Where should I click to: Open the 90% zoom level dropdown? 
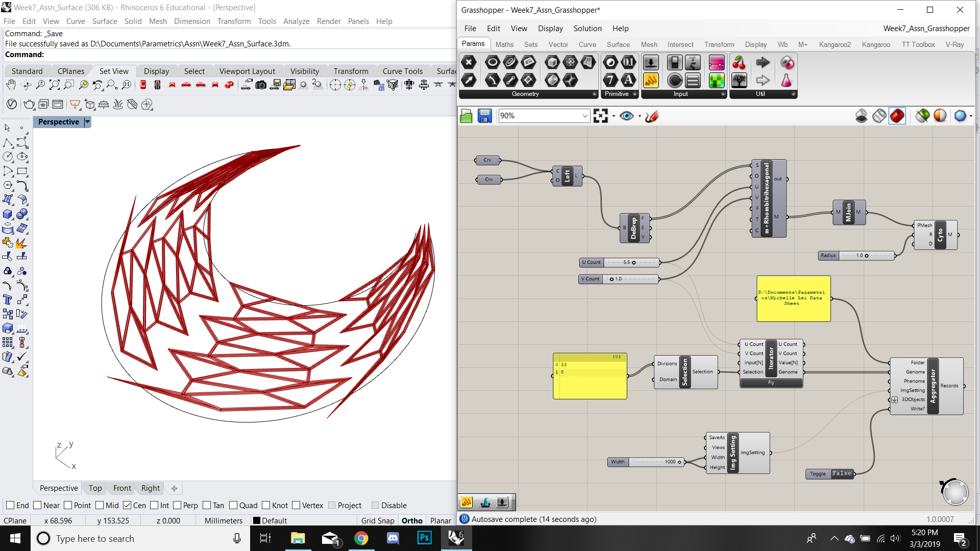point(585,116)
